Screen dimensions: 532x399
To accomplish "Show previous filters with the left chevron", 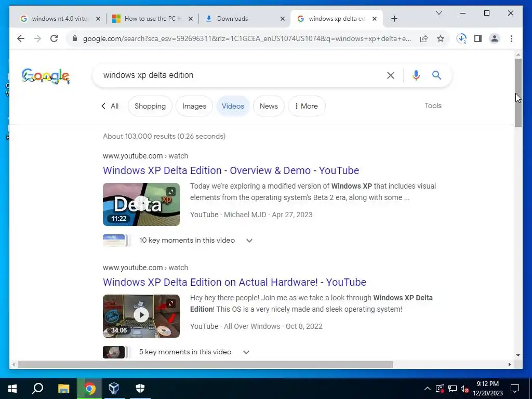I will coord(103,106).
